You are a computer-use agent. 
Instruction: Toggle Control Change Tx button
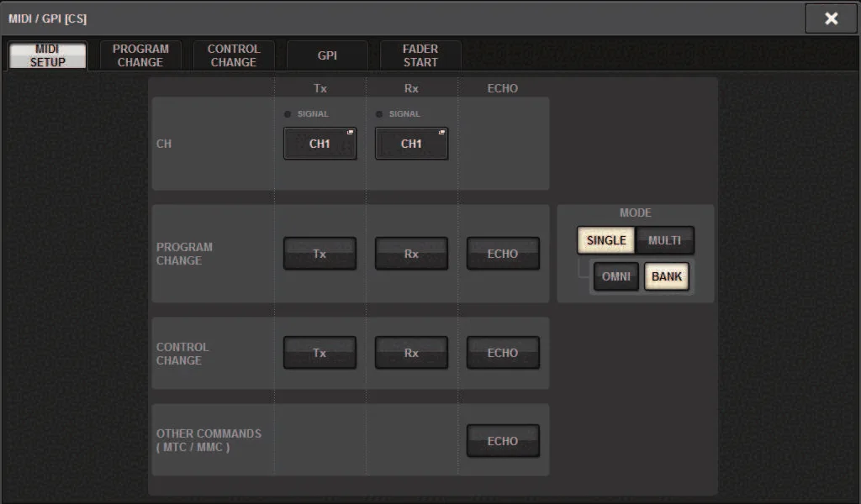pyautogui.click(x=320, y=353)
